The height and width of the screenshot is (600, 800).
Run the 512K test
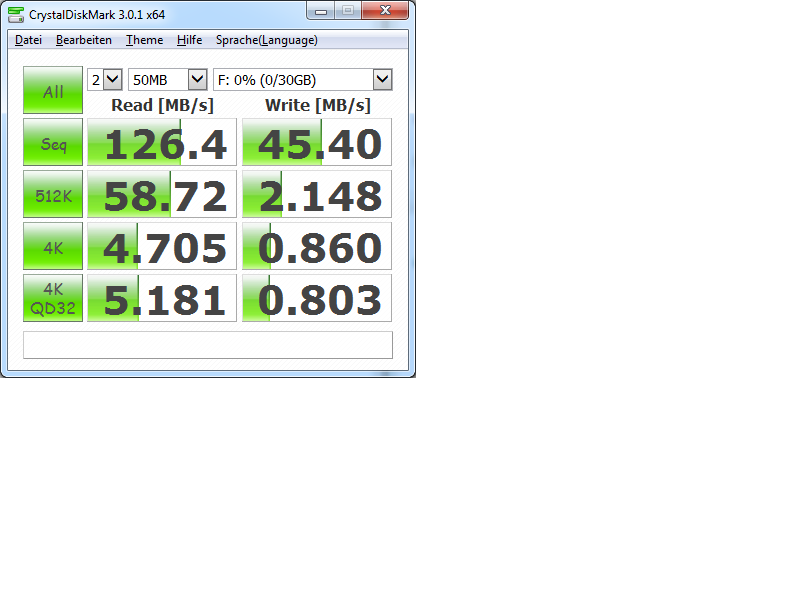point(53,194)
